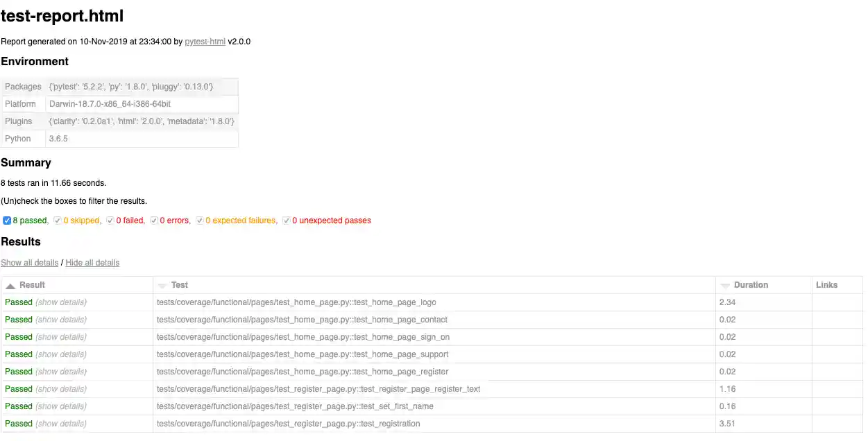Click the Links column header
Screen dimensions: 868x441
[x=828, y=284]
